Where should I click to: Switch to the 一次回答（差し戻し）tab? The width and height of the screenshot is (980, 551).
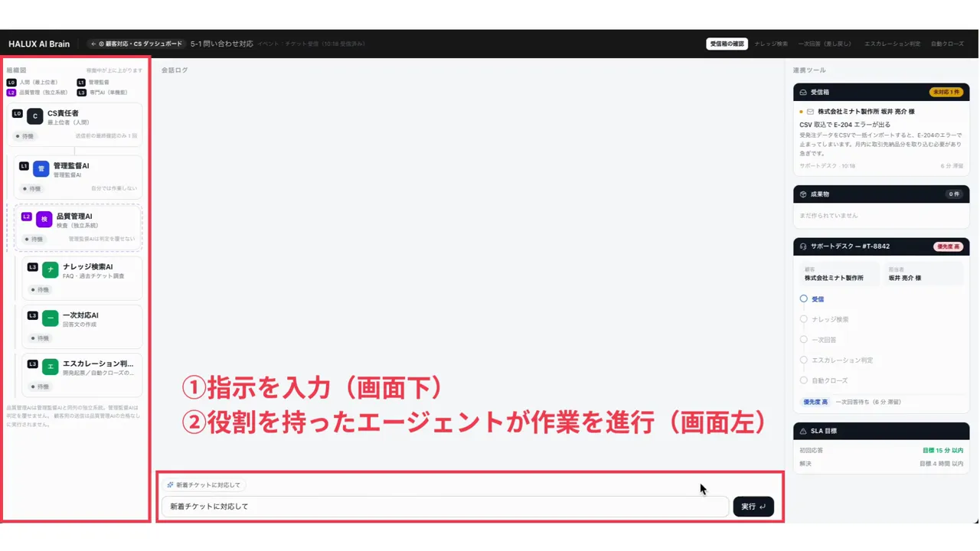point(825,44)
